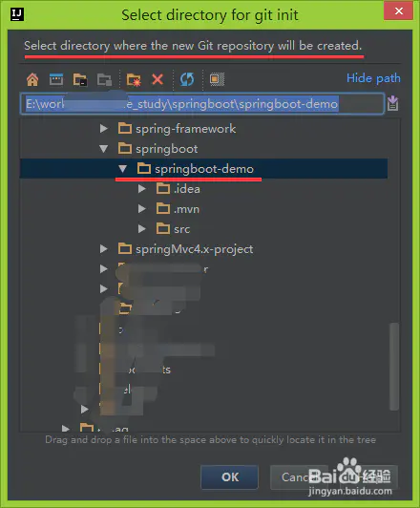Viewport: 420px width, 508px height.
Task: Expand the .idea folder
Action: (142, 189)
